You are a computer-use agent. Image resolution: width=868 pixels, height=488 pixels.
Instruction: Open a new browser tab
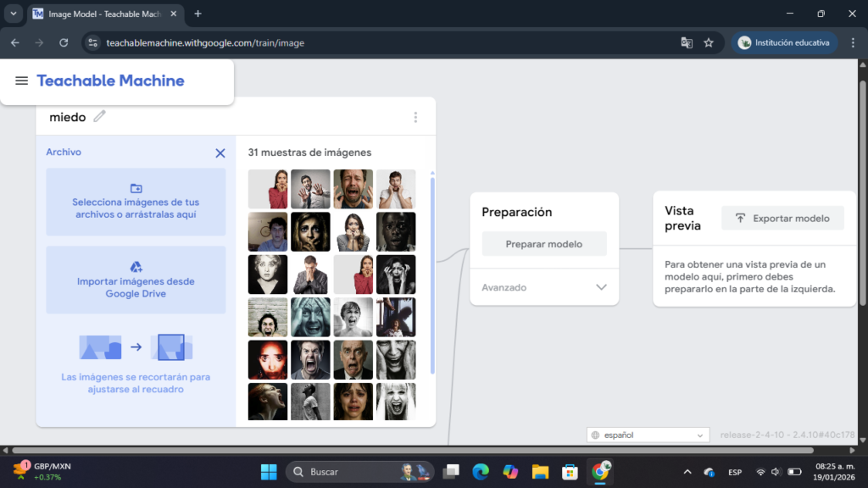[198, 14]
